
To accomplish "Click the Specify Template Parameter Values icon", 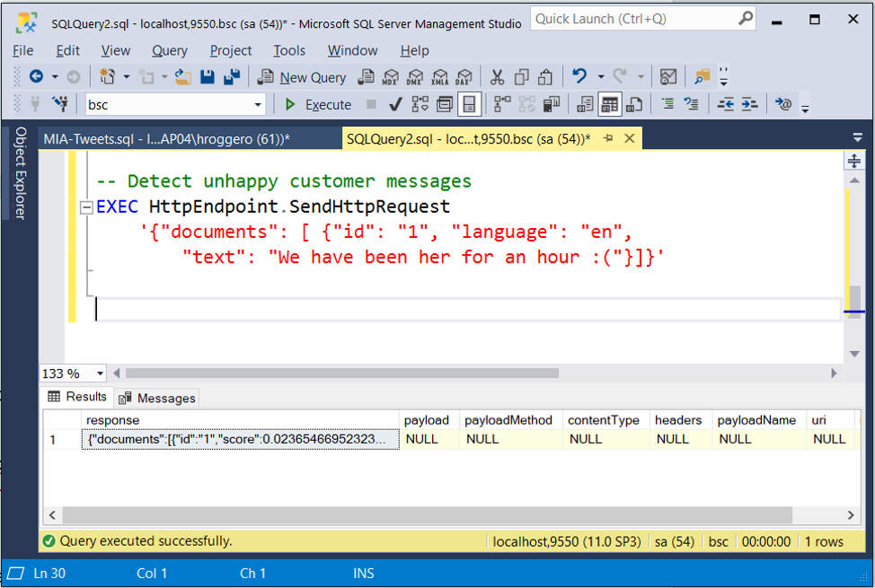I will point(783,104).
